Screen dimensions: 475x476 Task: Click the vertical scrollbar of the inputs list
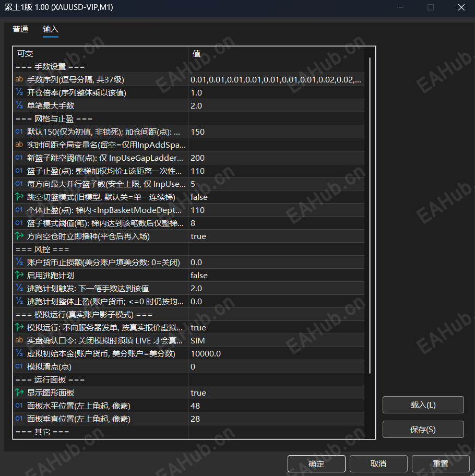[370, 216]
